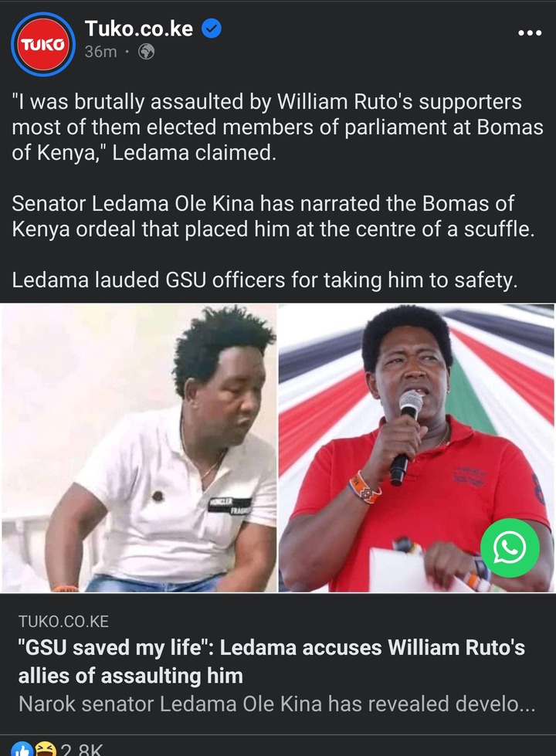The height and width of the screenshot is (756, 556).
Task: Click the 36m post timestamp
Action: point(101,52)
